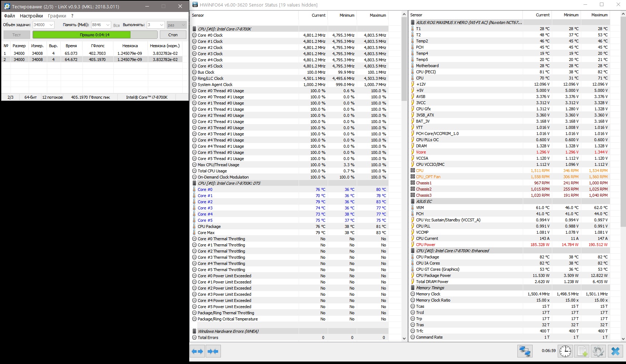
Task: Select the CPU Current row
Action: coord(509,238)
